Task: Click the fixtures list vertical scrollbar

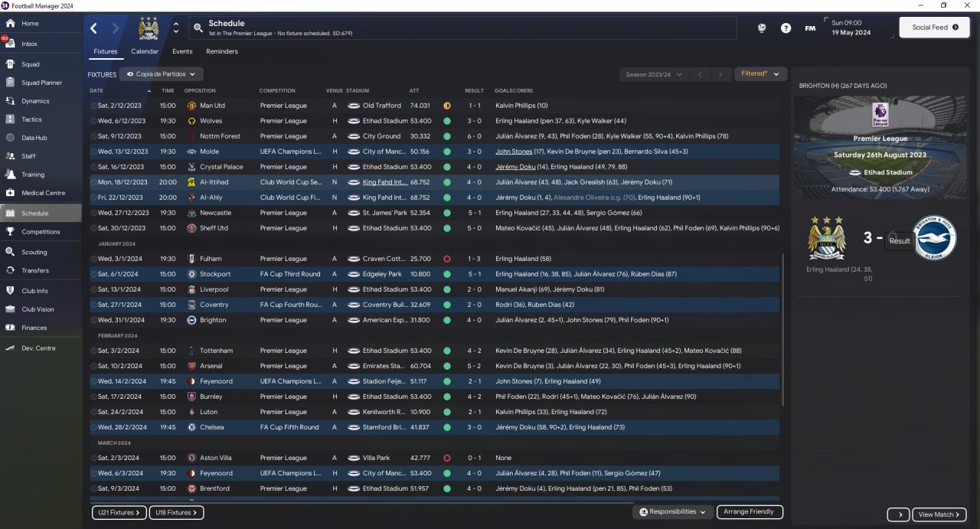Action: pos(782,329)
